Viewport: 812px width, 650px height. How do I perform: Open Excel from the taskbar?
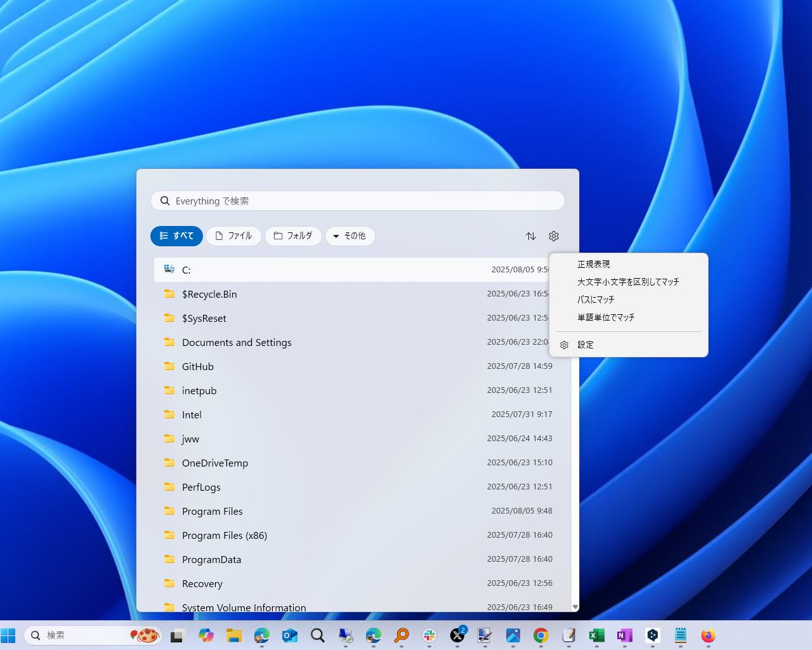pos(596,635)
